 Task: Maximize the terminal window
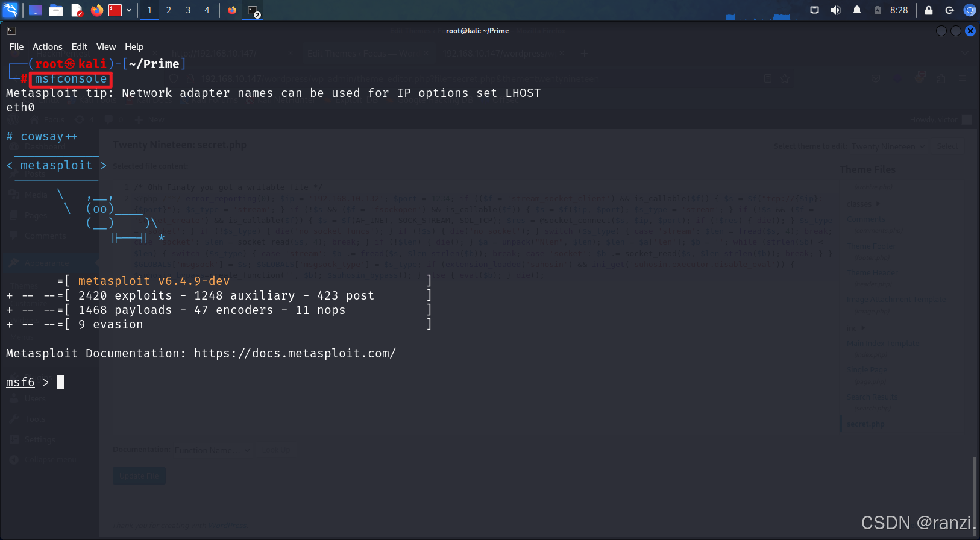tap(956, 31)
